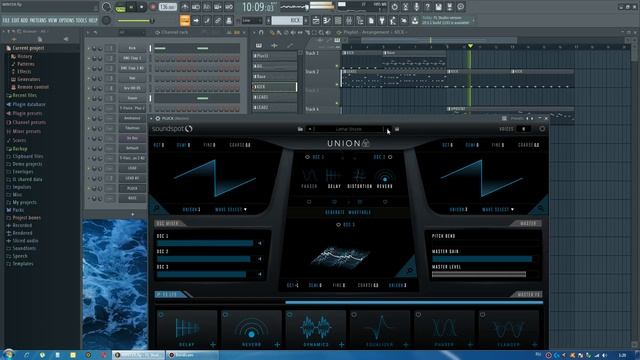
Task: Toggle OSC 2 power button
Action: 390,157
